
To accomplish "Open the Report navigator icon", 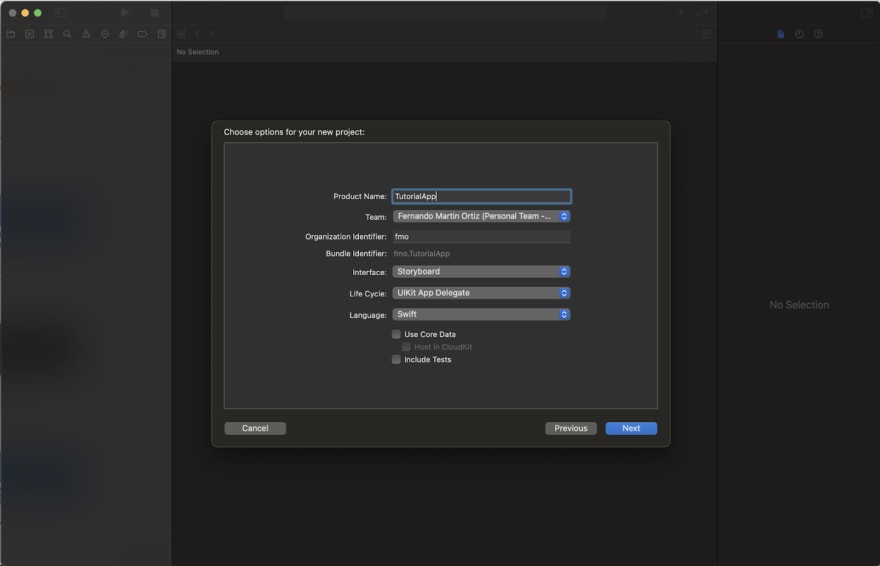I will click(162, 34).
